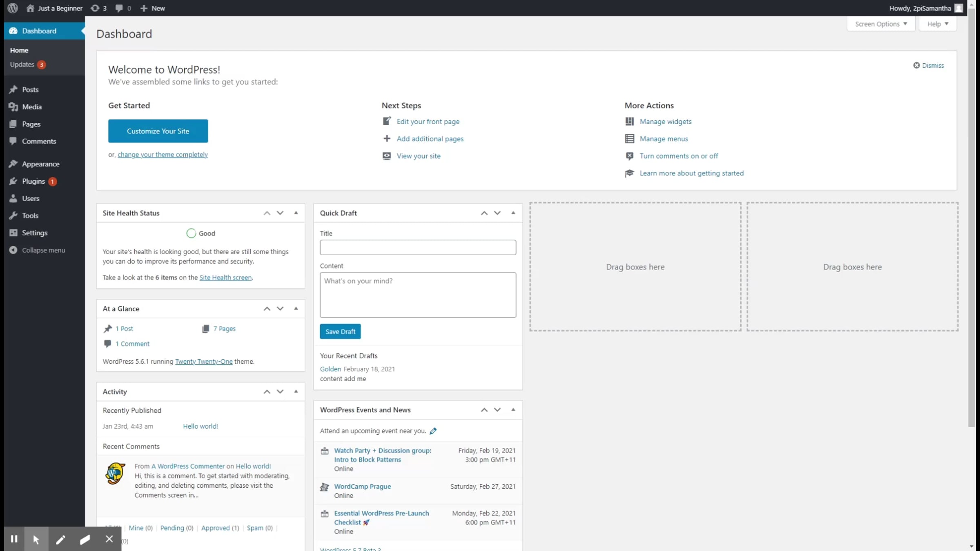Viewport: 980px width, 551px height.
Task: Click the Customize Your Site button
Action: click(158, 131)
